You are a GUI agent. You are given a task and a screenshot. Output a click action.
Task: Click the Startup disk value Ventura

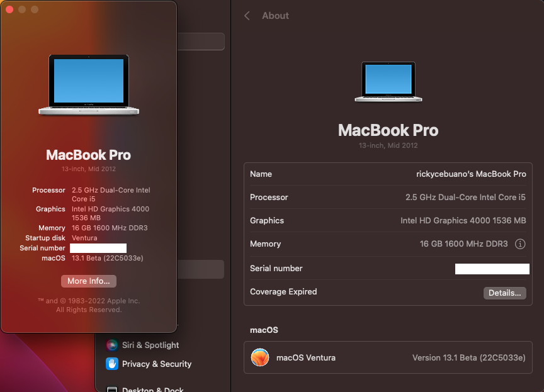84,238
